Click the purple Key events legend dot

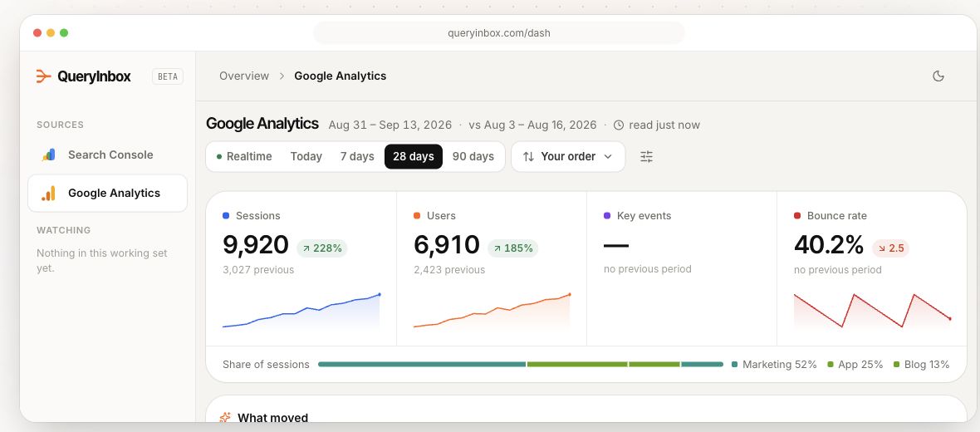pos(607,216)
